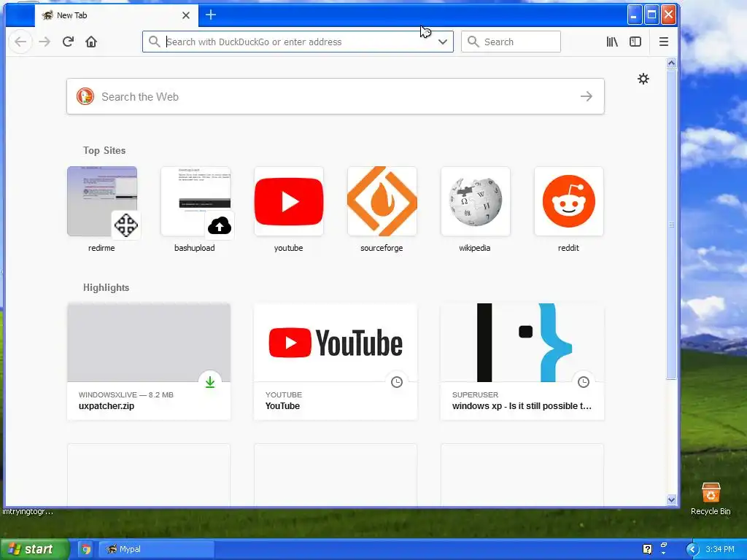Reload the current page
The image size is (747, 560).
click(68, 42)
